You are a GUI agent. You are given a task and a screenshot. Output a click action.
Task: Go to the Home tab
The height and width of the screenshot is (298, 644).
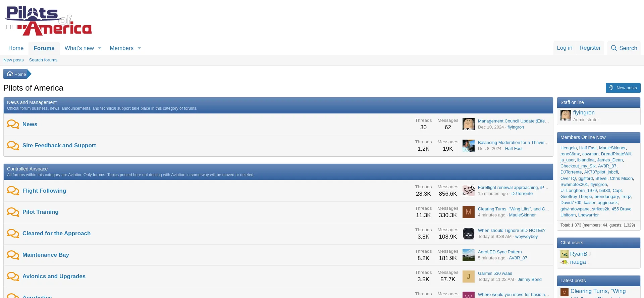point(16,48)
